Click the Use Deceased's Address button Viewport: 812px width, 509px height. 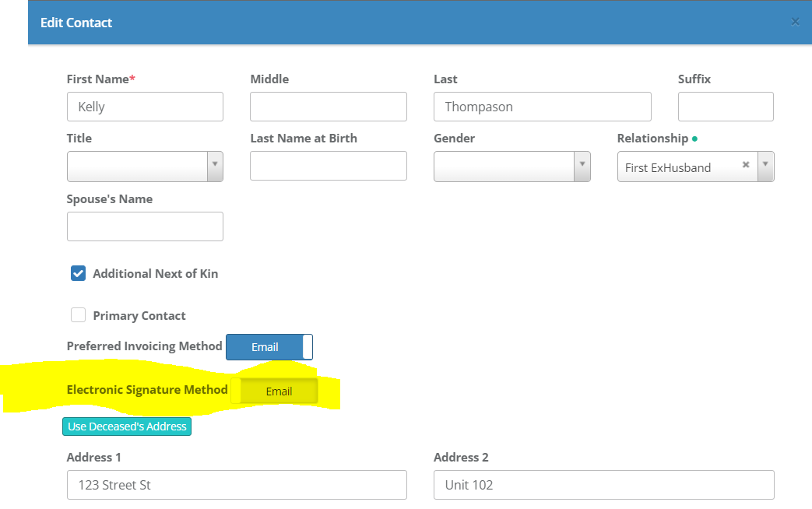click(x=126, y=426)
